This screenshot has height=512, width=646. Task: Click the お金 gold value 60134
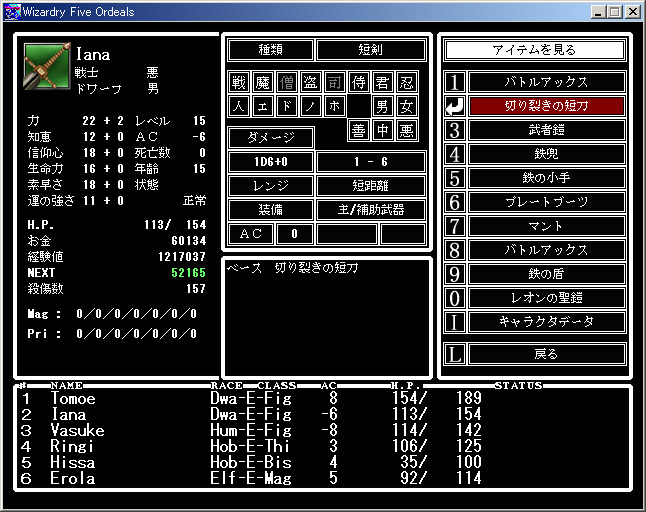(188, 241)
